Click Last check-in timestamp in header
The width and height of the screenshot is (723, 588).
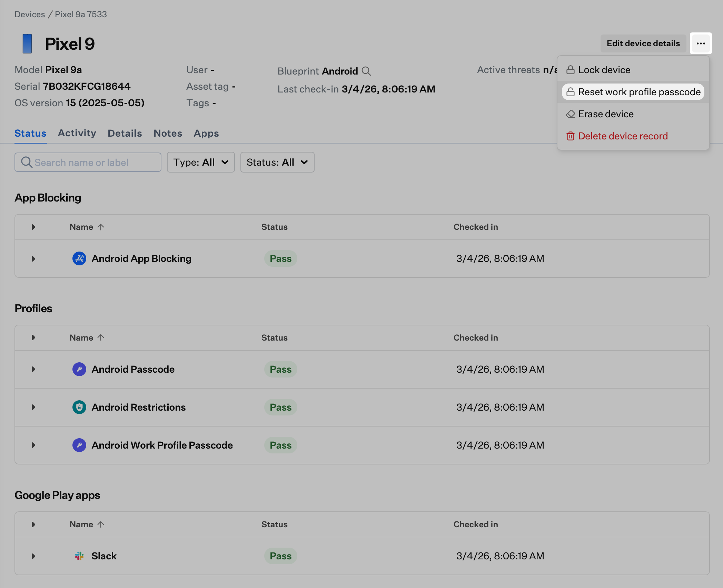coord(388,89)
